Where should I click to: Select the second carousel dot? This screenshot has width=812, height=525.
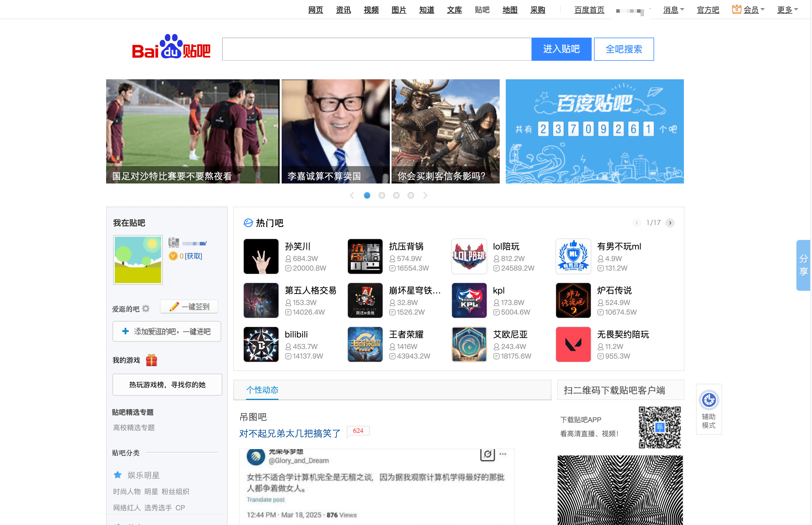point(381,195)
